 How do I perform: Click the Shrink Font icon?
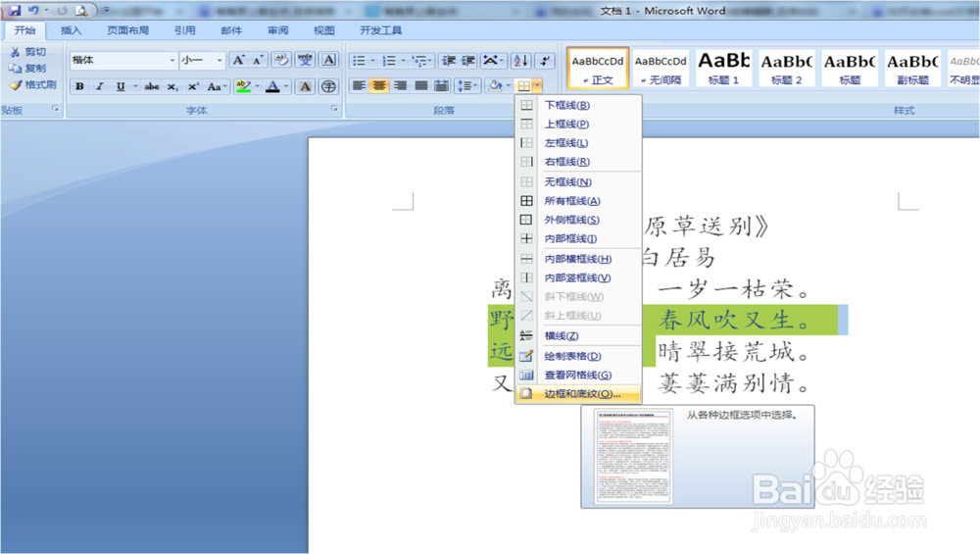[258, 60]
